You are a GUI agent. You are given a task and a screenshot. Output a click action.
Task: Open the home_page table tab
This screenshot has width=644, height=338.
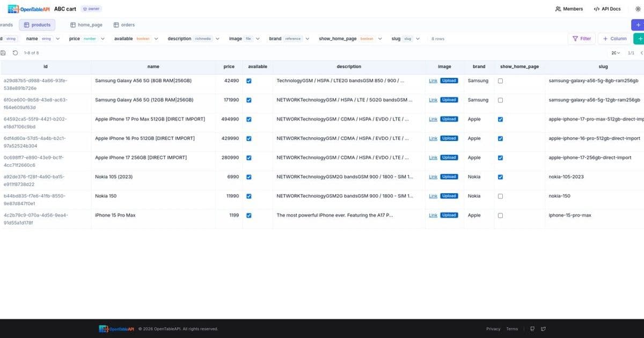click(86, 25)
